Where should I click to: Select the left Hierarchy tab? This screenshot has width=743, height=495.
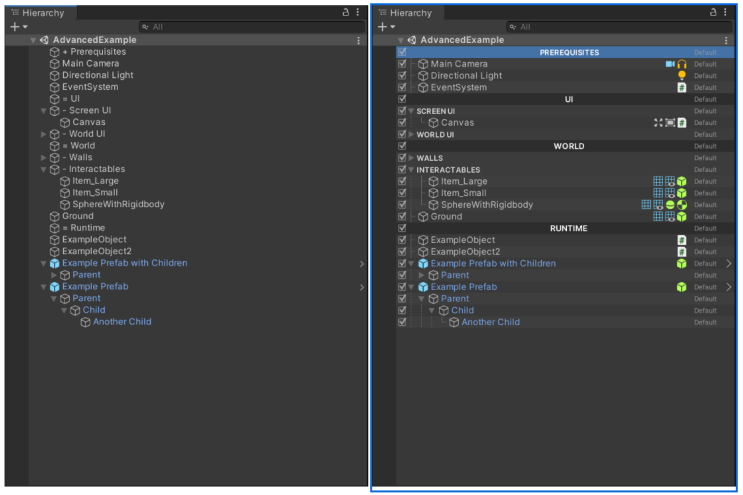tap(40, 13)
